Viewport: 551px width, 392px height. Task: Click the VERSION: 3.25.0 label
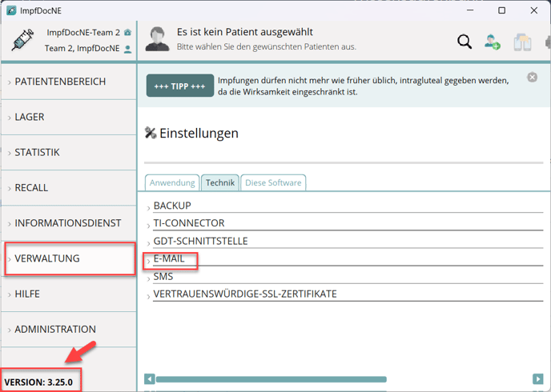[x=38, y=382]
